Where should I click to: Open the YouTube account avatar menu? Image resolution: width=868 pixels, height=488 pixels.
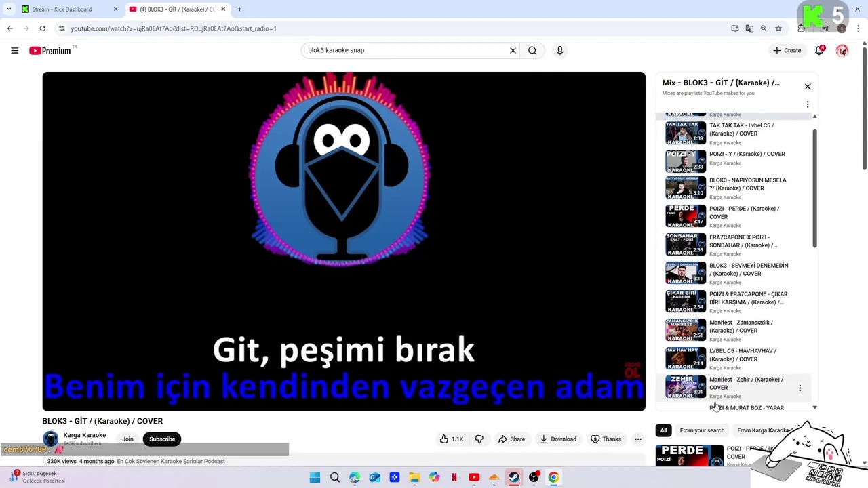[x=842, y=50]
